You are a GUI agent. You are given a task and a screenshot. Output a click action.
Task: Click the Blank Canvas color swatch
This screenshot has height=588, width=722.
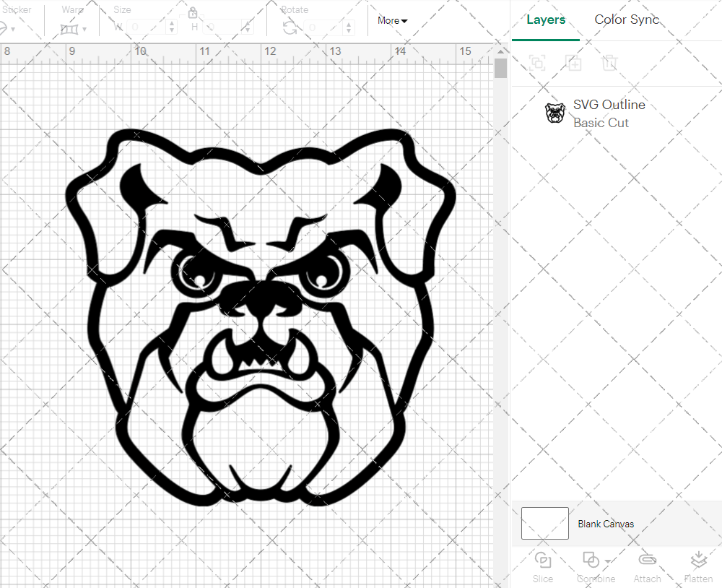tap(544, 524)
